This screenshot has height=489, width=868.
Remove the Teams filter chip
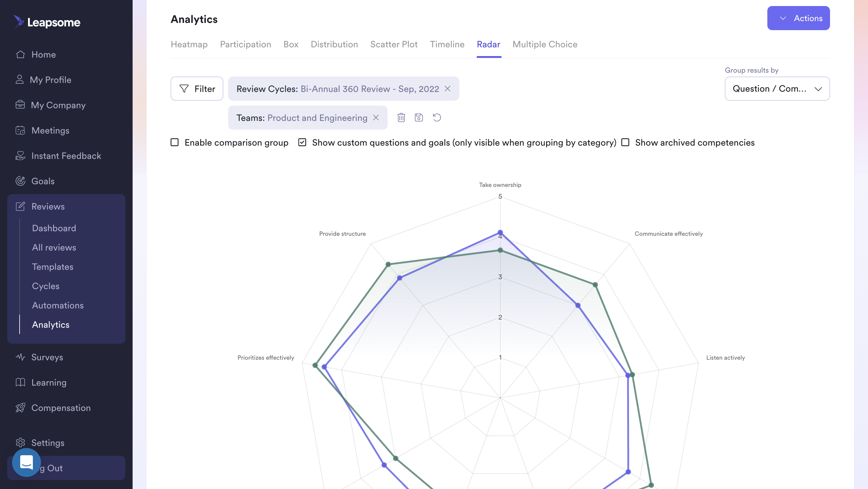(x=376, y=118)
